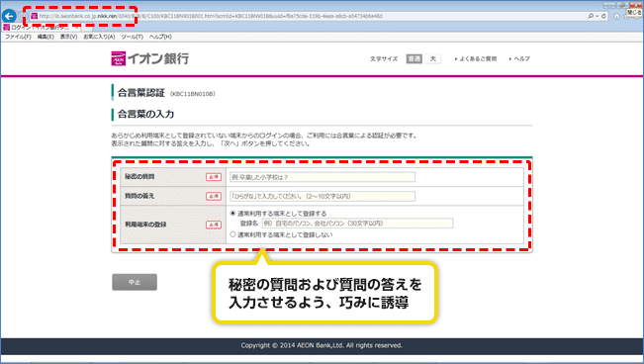Viewport: 644px width, 364px height.
Task: Click the 登録名 device name field
Action: pyautogui.click(x=357, y=224)
